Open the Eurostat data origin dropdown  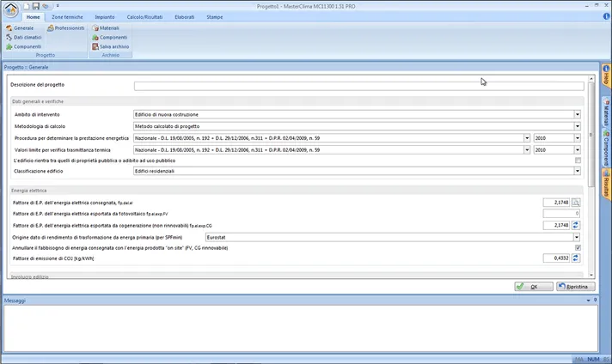point(578,236)
